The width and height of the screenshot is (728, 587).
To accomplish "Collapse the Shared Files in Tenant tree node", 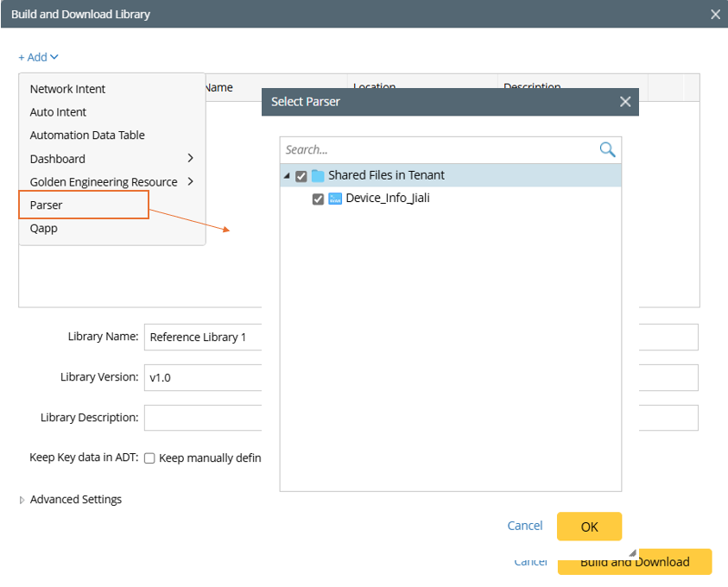I will pos(287,176).
